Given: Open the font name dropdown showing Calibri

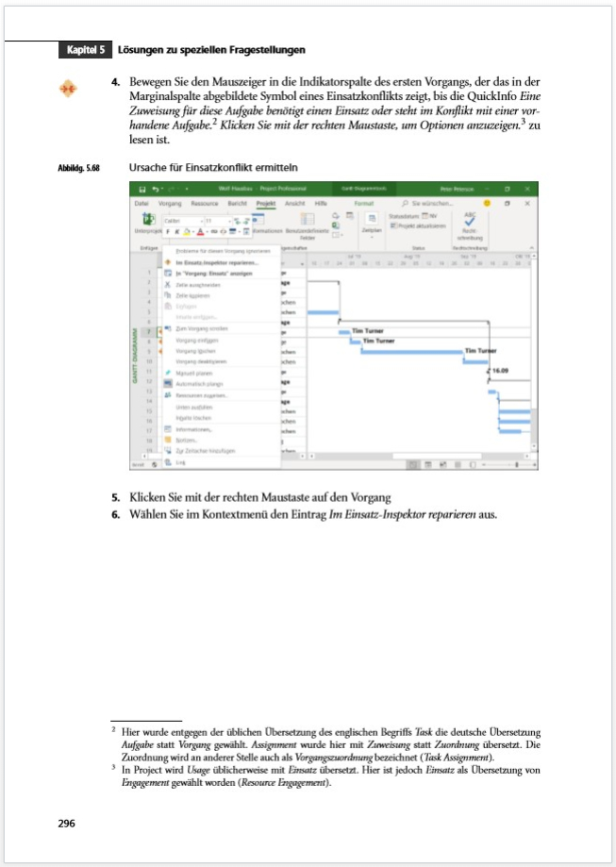Looking at the screenshot, I should (183, 220).
